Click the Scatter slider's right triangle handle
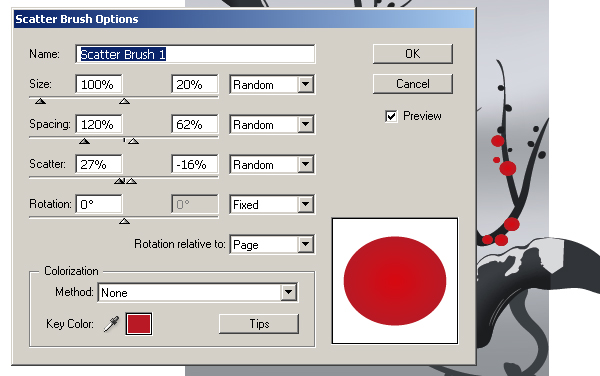600x376 pixels. tap(132, 181)
